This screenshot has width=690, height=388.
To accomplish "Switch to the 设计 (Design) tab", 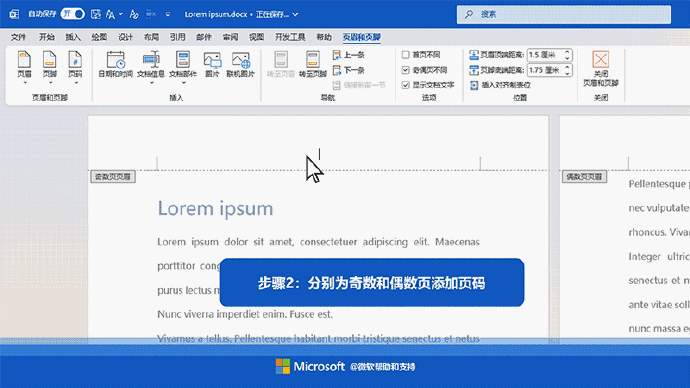I will [x=125, y=37].
